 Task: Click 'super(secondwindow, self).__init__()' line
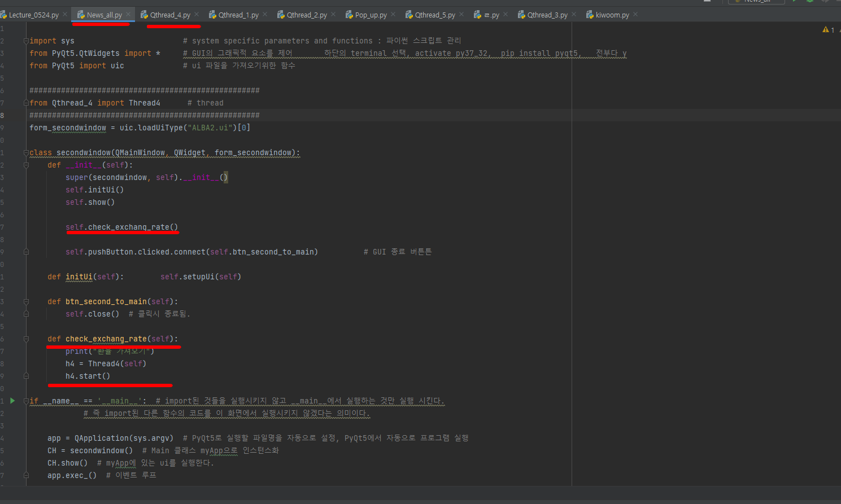147,177
